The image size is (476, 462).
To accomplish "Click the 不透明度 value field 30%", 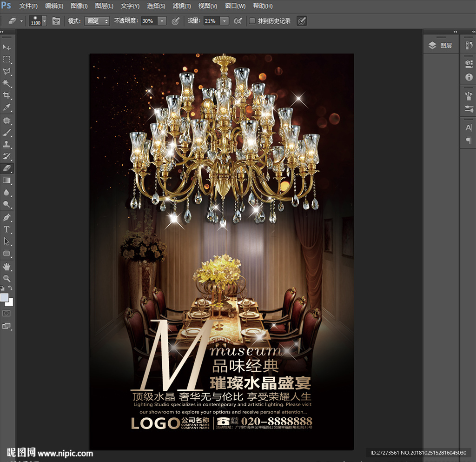I will pos(149,20).
